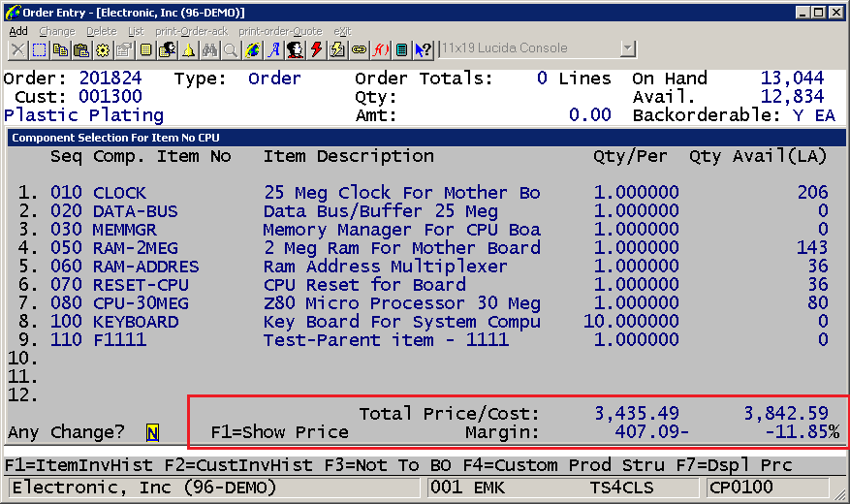Image resolution: width=850 pixels, height=504 pixels.
Task: Click the yellow bell icon
Action: 188,50
